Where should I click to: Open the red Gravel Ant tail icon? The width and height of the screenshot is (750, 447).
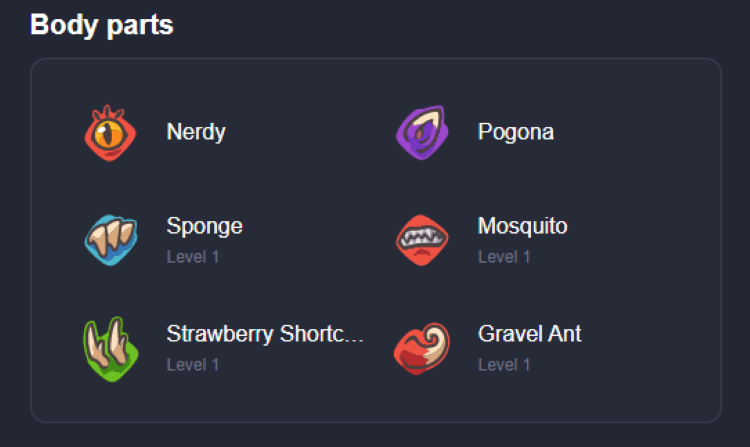tap(422, 349)
